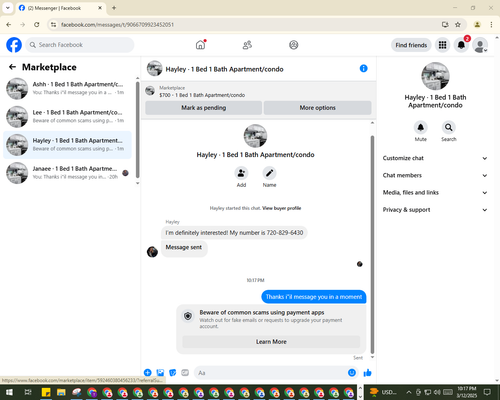Screen dimensions: 500x400
Task: Select the Hayley conversation in list
Action: point(67,145)
